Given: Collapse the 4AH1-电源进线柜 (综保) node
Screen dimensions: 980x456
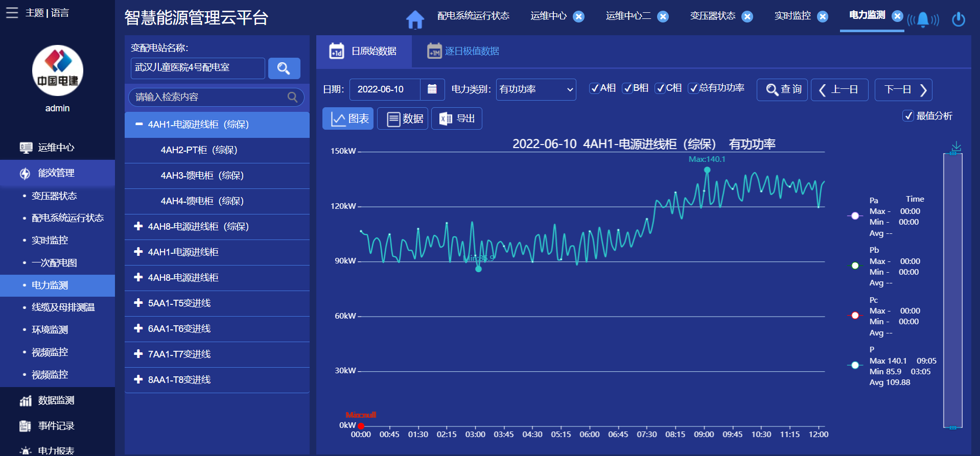Looking at the screenshot, I should click(138, 124).
